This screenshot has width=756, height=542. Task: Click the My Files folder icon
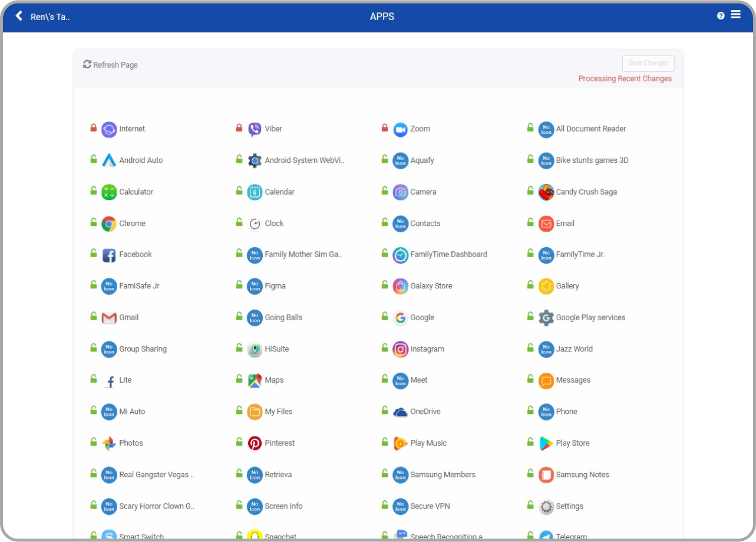point(255,412)
